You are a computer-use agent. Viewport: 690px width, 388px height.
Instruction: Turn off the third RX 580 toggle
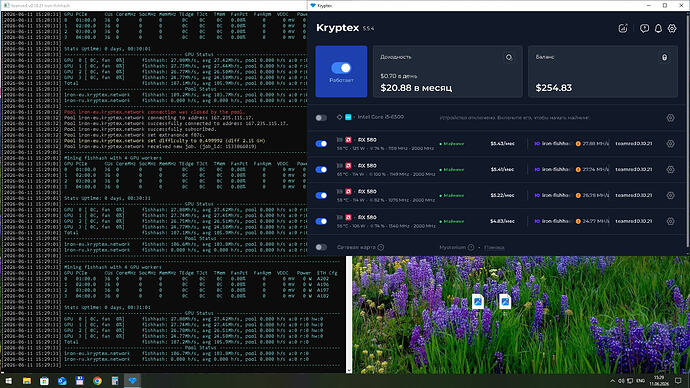coord(321,195)
